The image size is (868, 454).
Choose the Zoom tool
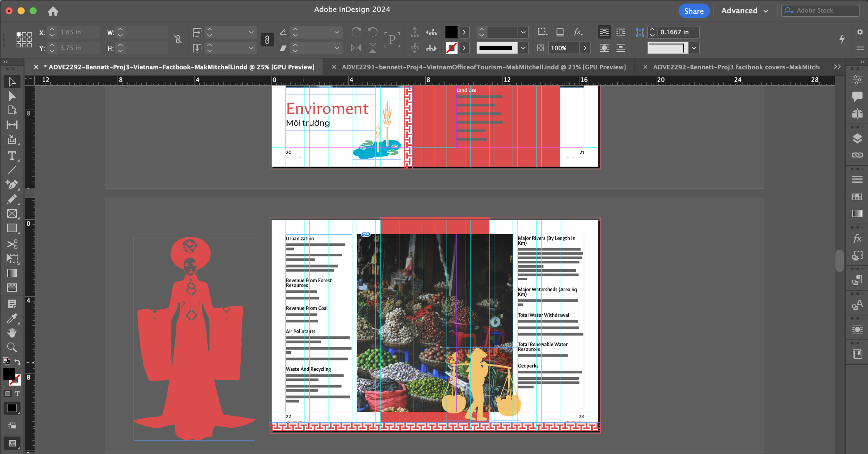pyautogui.click(x=12, y=347)
